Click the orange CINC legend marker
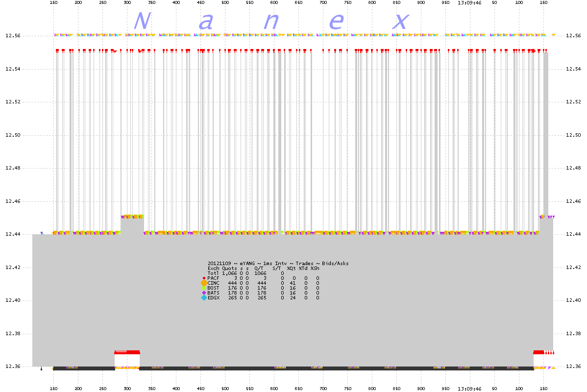 coord(204,283)
